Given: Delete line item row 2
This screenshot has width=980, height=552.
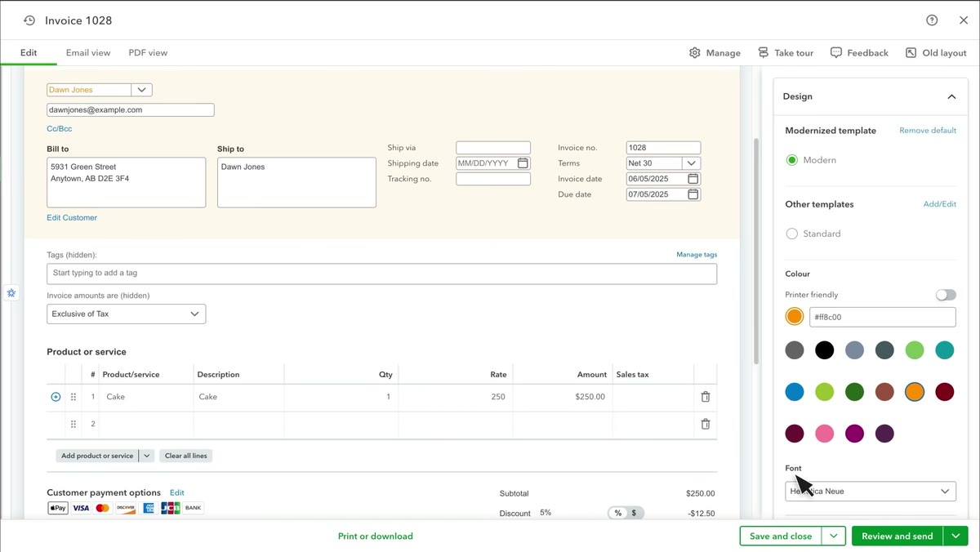Looking at the screenshot, I should coord(706,424).
